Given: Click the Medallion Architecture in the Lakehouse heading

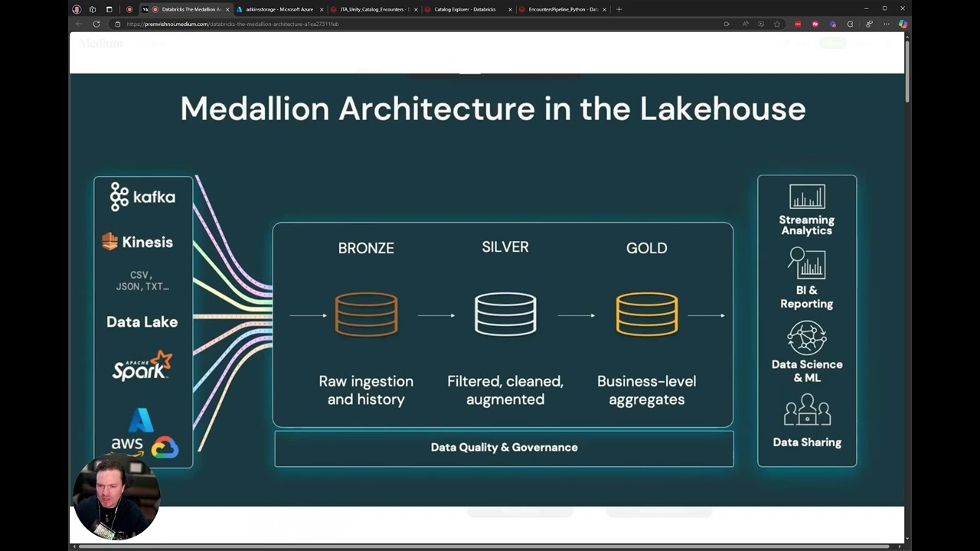Looking at the screenshot, I should [493, 109].
